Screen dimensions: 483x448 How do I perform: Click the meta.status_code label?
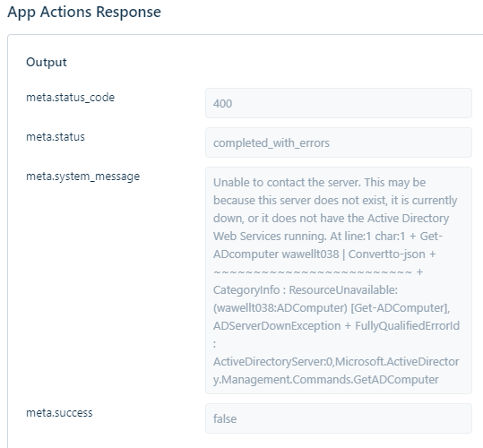[x=70, y=98]
